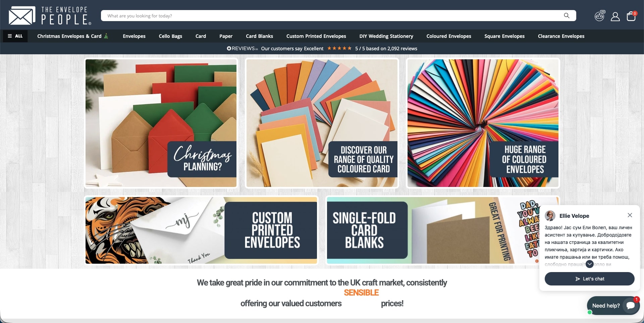Click The Envelope People logo
The width and height of the screenshot is (644, 323).
pos(50,15)
